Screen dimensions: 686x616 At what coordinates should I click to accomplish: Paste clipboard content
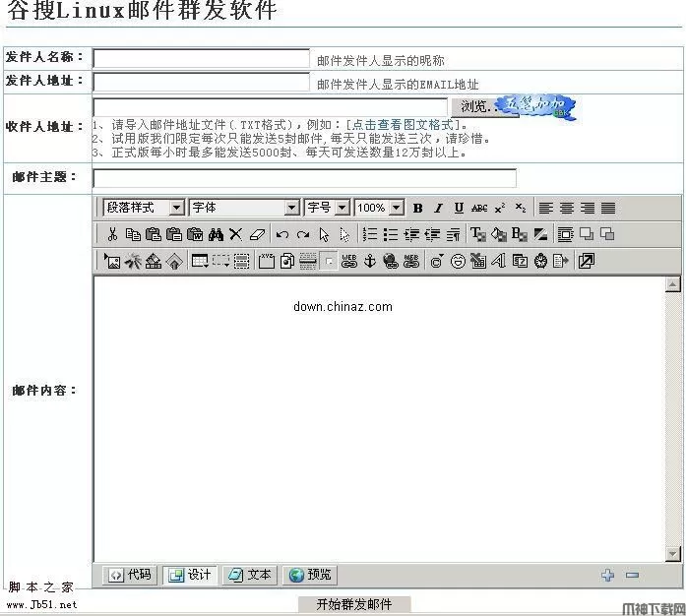(154, 235)
